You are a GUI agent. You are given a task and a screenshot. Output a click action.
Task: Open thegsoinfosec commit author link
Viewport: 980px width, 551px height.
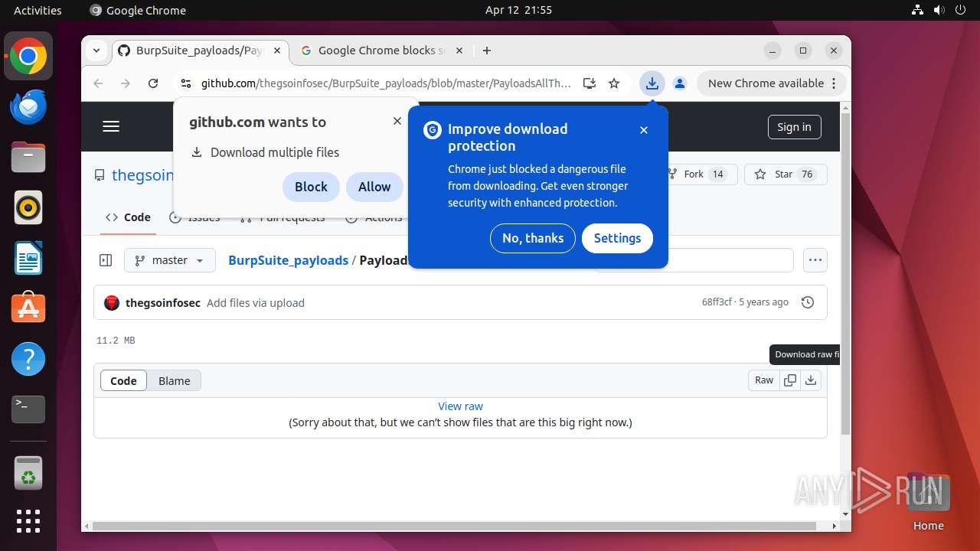163,302
